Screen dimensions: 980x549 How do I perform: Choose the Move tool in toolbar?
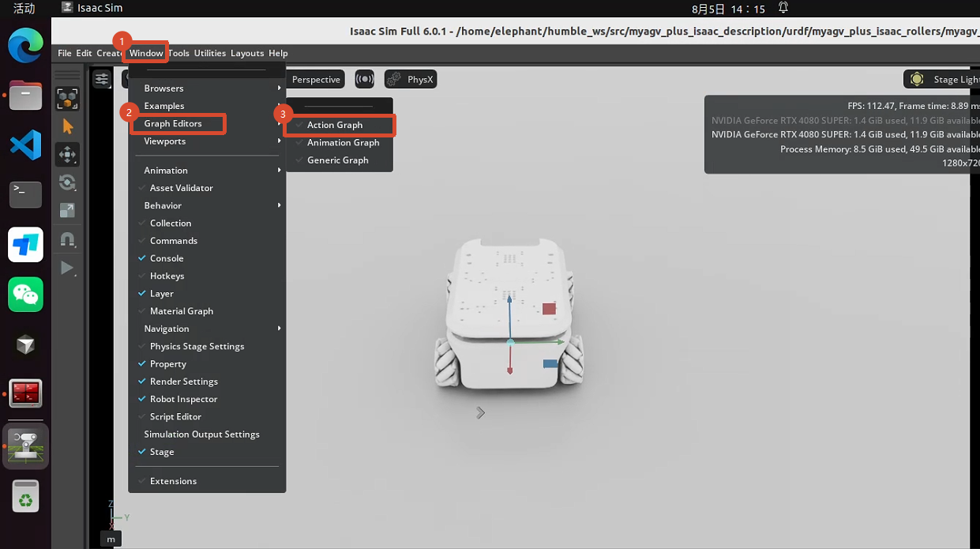pos(67,155)
